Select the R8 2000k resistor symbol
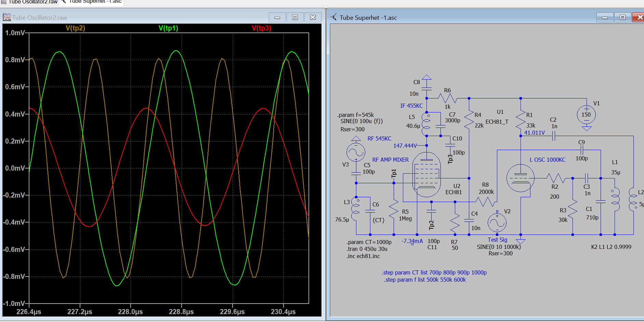The height and width of the screenshot is (322, 644). click(486, 202)
